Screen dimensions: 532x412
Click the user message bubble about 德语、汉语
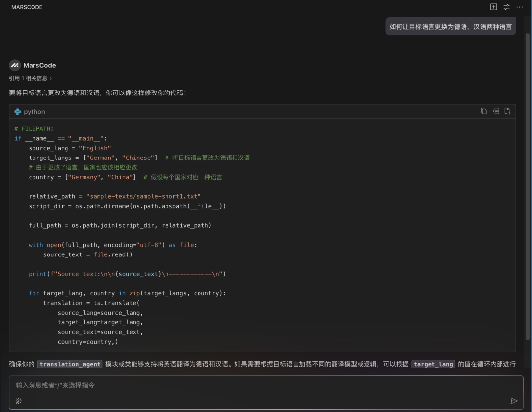point(451,27)
